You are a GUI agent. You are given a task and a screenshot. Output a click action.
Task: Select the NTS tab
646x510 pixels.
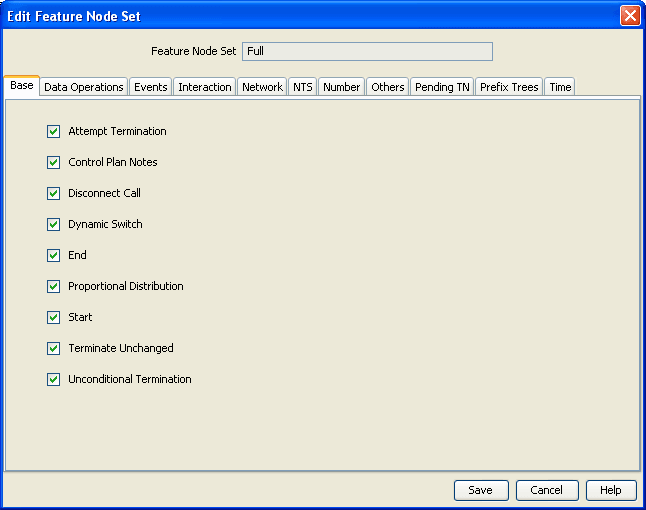pyautogui.click(x=303, y=87)
